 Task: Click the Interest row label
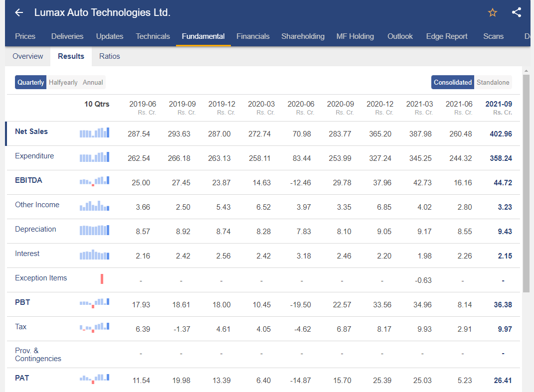[x=27, y=254]
